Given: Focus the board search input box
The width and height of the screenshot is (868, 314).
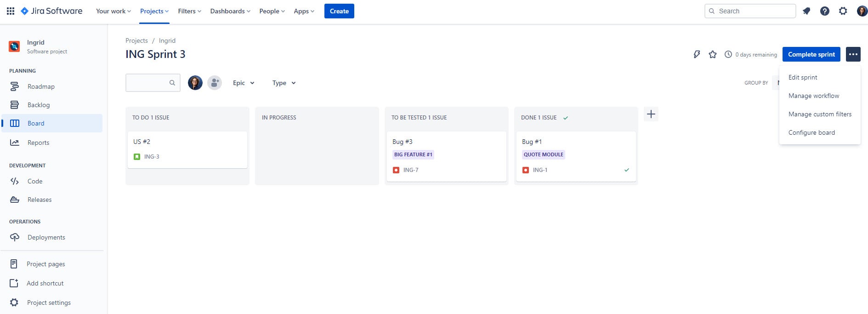Looking at the screenshot, I should pyautogui.click(x=153, y=83).
